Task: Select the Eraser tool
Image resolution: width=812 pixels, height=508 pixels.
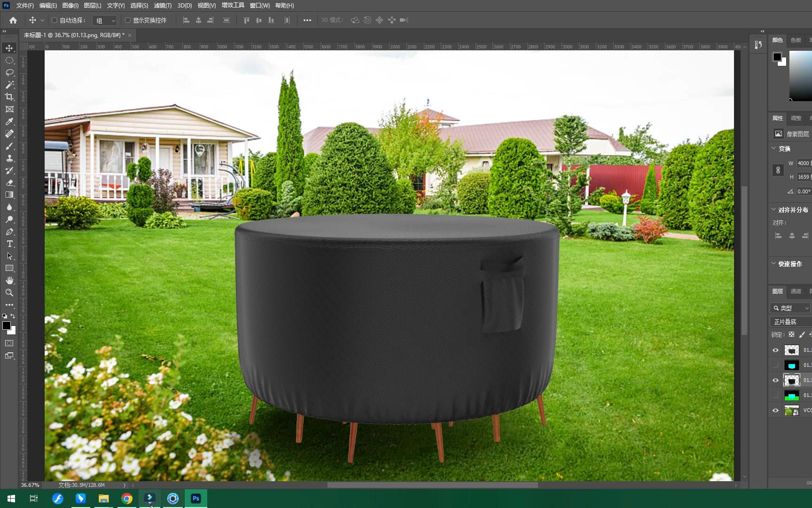Action: pos(9,183)
